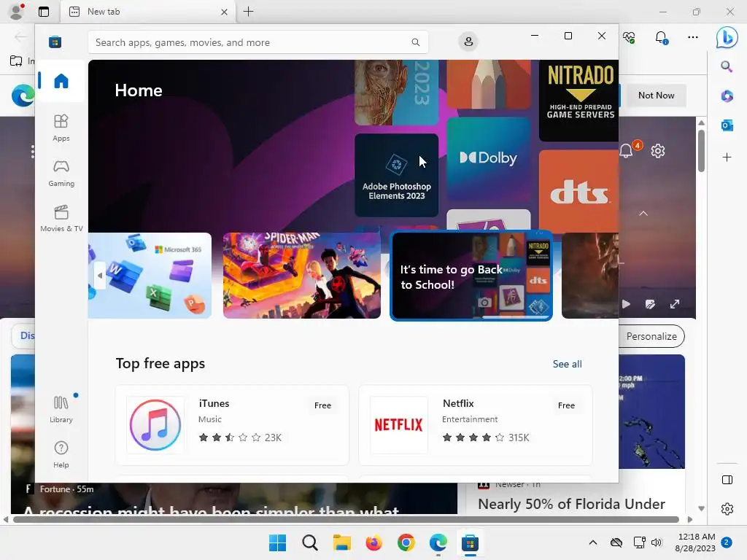Open the Netflix app card
This screenshot has height=560, width=747.
click(476, 425)
